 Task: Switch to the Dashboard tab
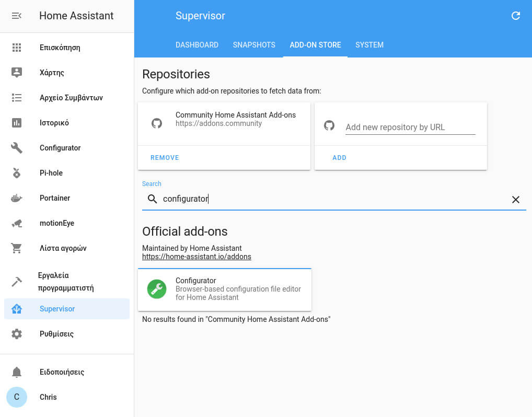click(197, 45)
